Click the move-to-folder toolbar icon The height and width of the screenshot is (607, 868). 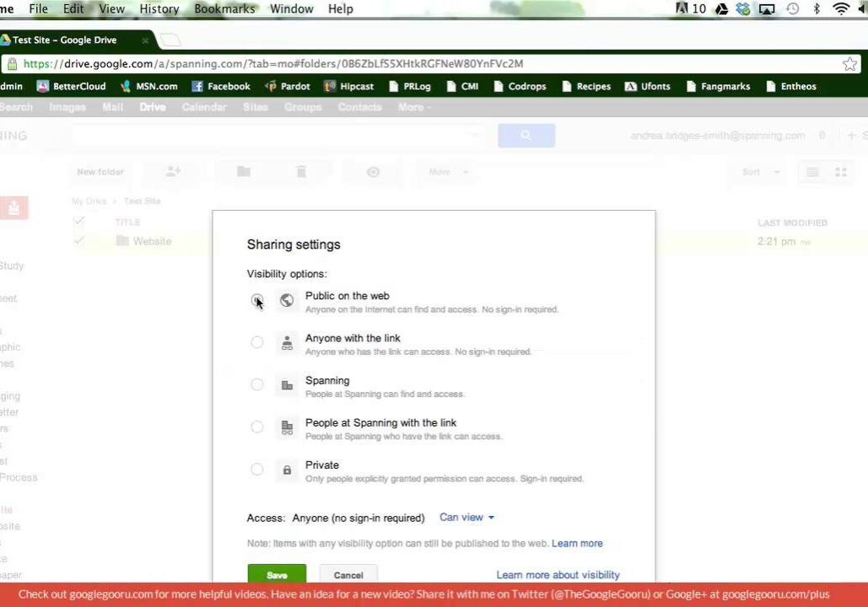(x=244, y=171)
